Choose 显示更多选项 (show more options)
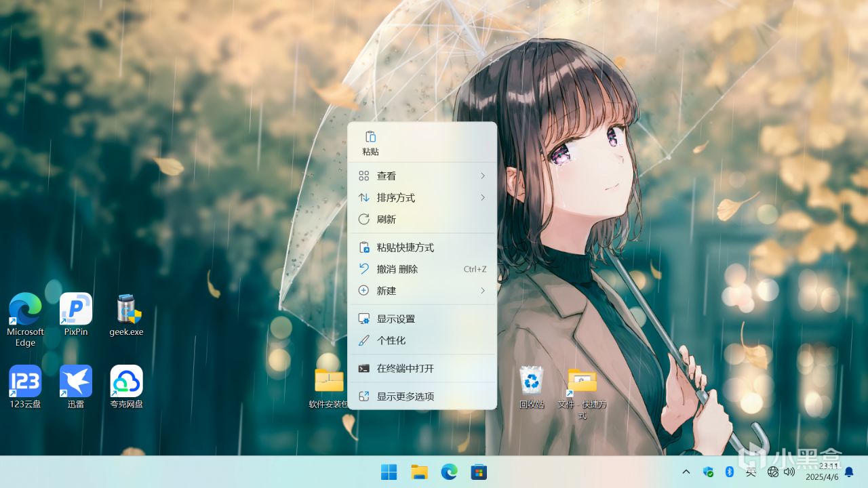The image size is (868, 488). [422, 396]
